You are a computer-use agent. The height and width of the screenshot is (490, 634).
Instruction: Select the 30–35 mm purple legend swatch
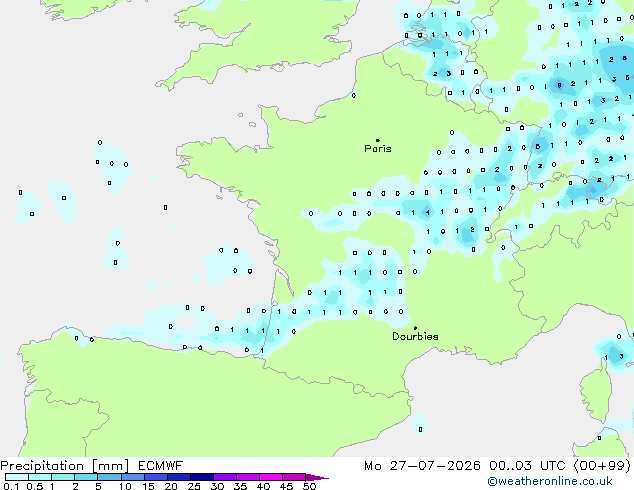pos(225,477)
